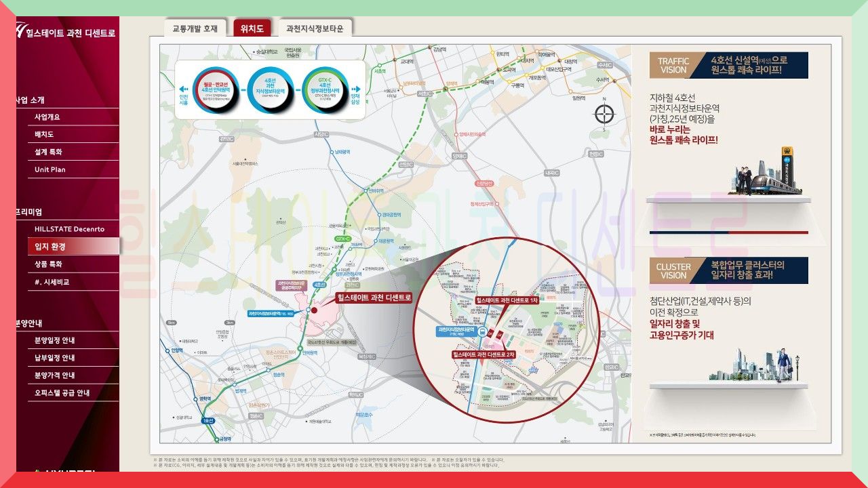Click the 힐스테이트 과천 디센트로 map label
The height and width of the screenshot is (488, 868).
click(374, 298)
